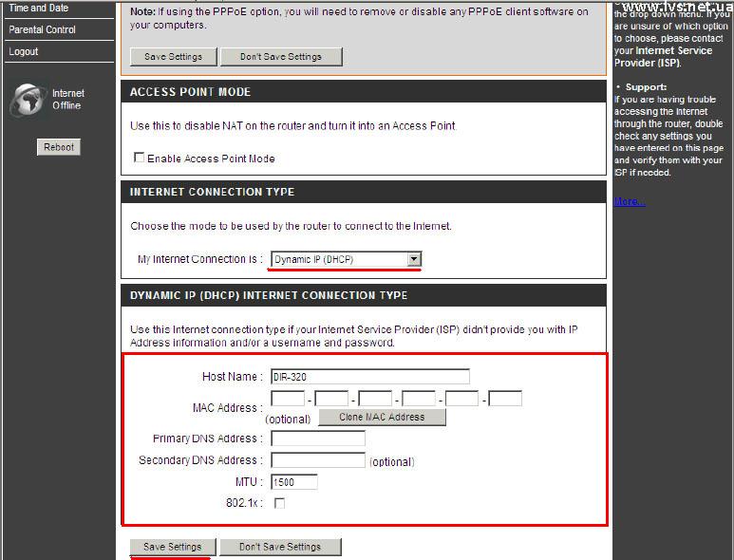This screenshot has height=560, width=734.
Task: Open Time and Date menu item
Action: tap(39, 8)
